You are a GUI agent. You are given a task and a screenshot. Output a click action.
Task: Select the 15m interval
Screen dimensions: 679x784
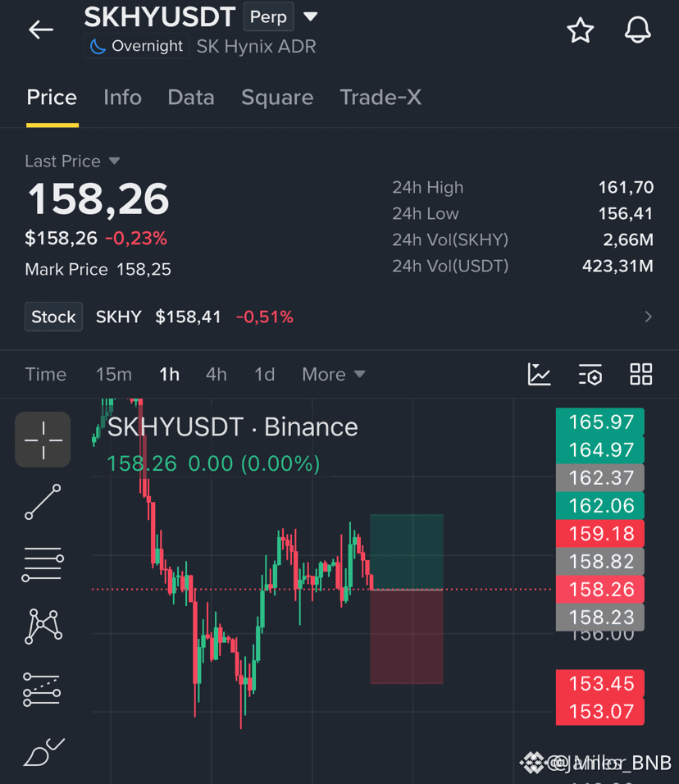click(x=114, y=375)
